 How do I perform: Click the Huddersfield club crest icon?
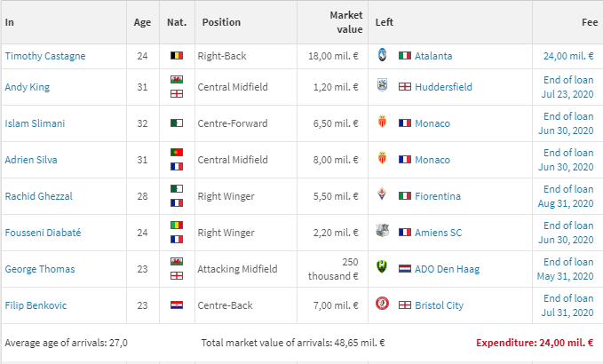point(383,87)
